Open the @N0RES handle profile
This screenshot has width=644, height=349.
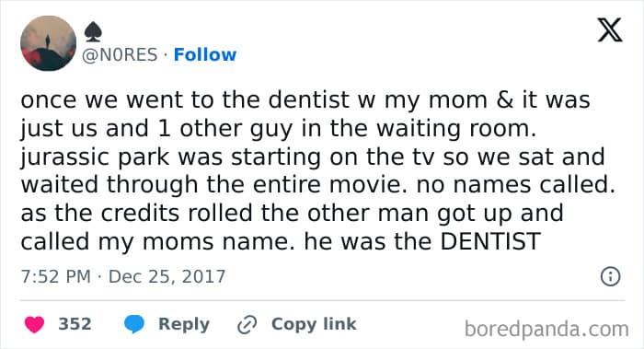click(120, 54)
